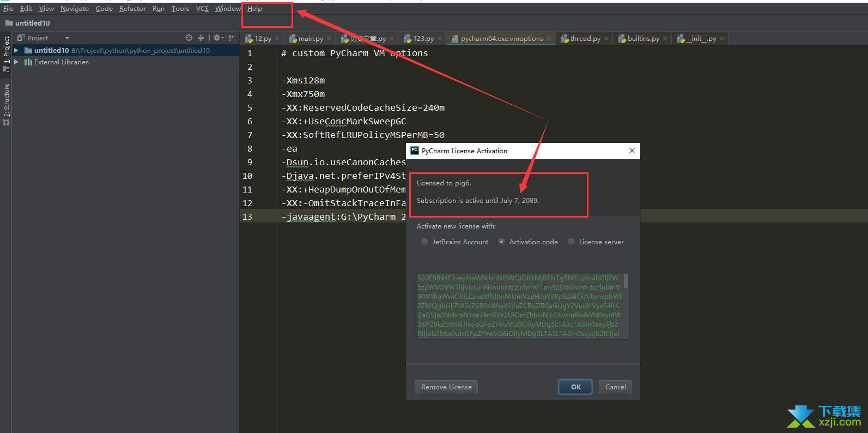Select the JetBrains Account radio button
This screenshot has width=868, height=433.
pyautogui.click(x=424, y=242)
